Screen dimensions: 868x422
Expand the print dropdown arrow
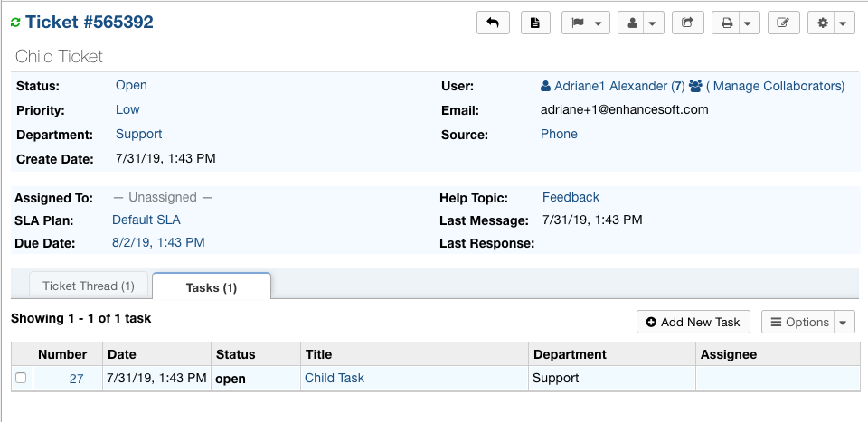[x=748, y=23]
